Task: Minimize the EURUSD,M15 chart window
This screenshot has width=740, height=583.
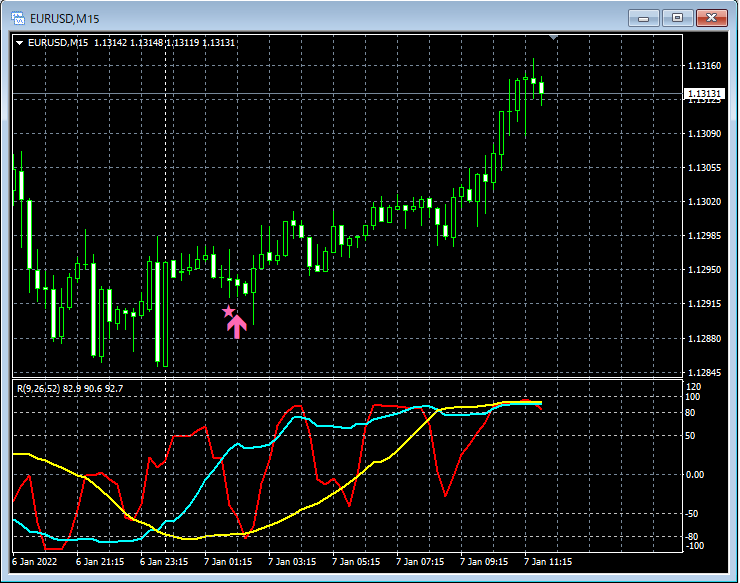Action: pyautogui.click(x=643, y=18)
